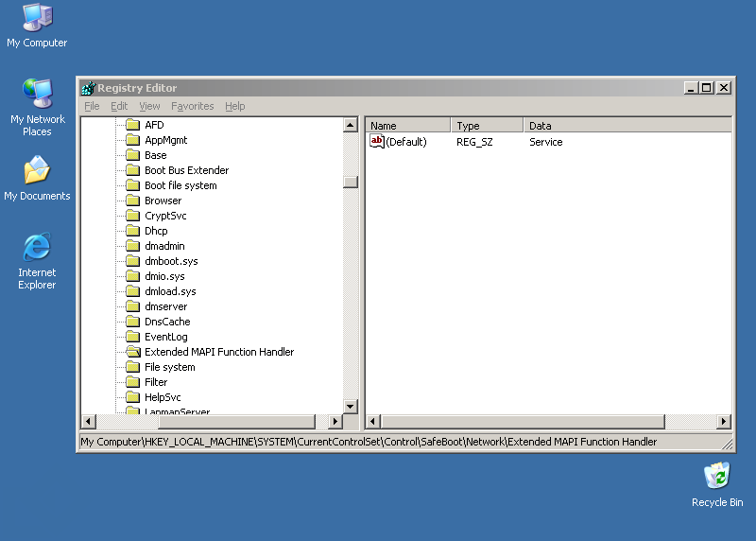Sort values by Name column header
Image resolution: width=756 pixels, height=541 pixels.
click(x=408, y=126)
